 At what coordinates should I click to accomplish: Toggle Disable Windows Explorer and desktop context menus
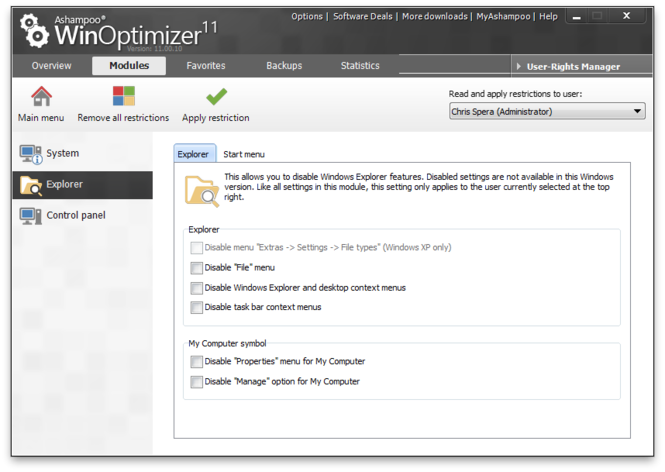tap(196, 288)
